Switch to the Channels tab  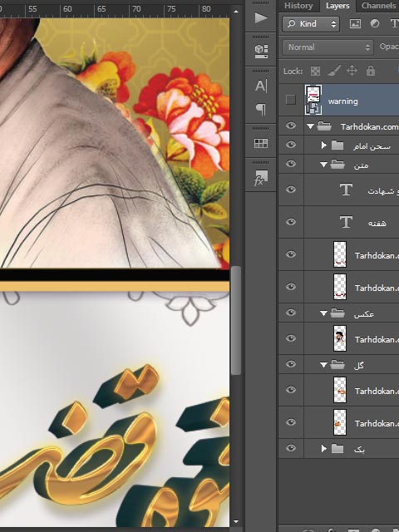pos(378,6)
